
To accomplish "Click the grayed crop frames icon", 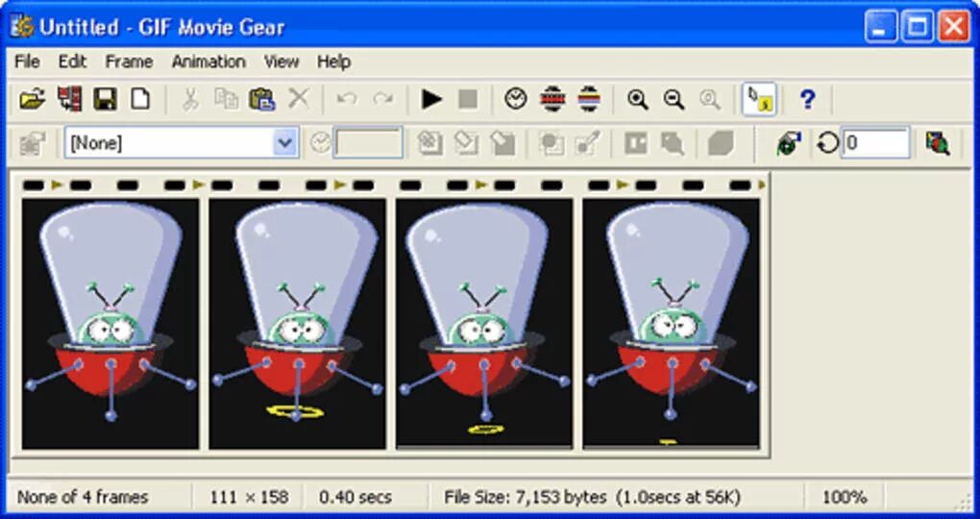I will coord(551,143).
